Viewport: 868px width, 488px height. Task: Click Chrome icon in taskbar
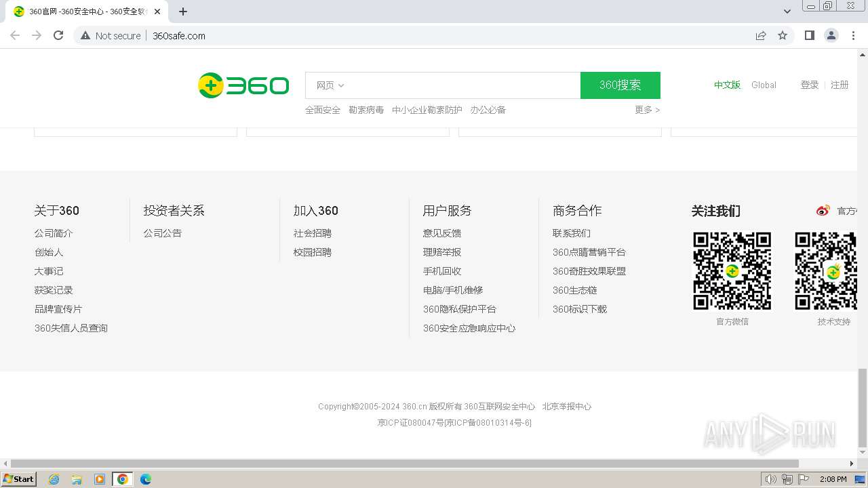point(123,479)
